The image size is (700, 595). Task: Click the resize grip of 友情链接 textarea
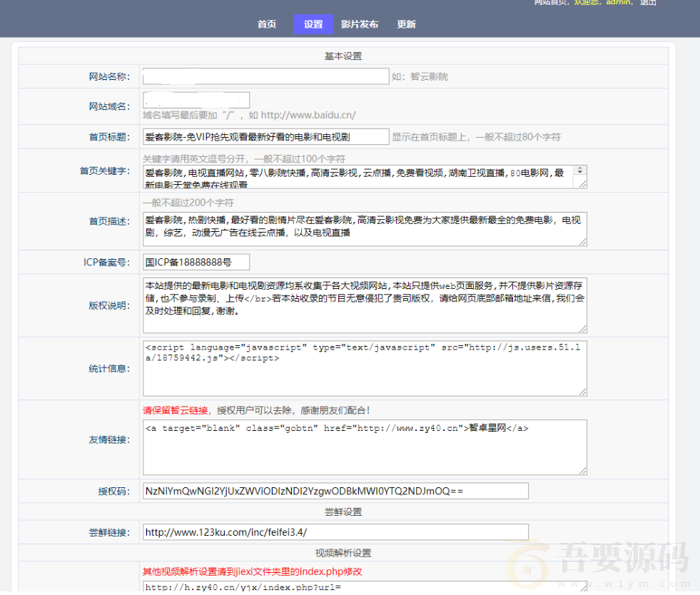(583, 471)
